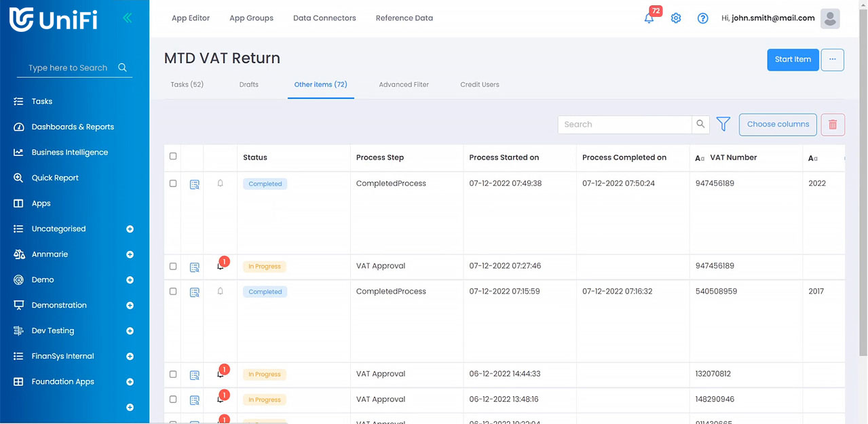This screenshot has width=868, height=424.
Task: Click the vertical scrollbar on the right
Action: coord(863,204)
